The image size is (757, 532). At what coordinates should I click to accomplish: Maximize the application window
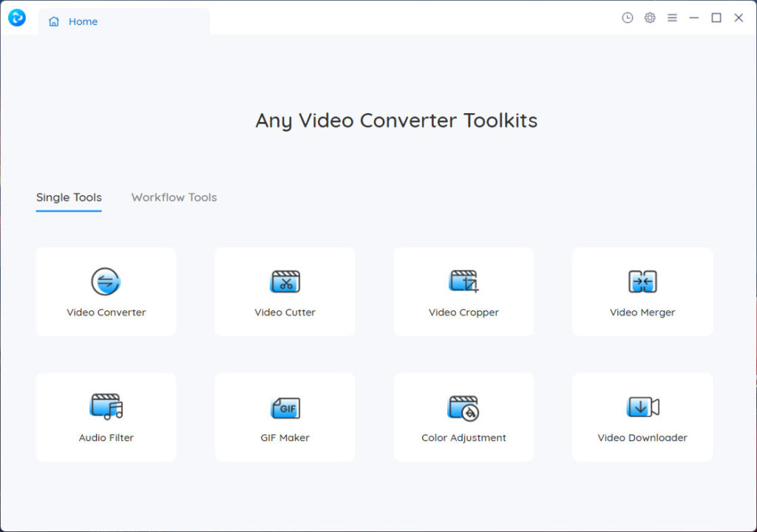pos(716,18)
